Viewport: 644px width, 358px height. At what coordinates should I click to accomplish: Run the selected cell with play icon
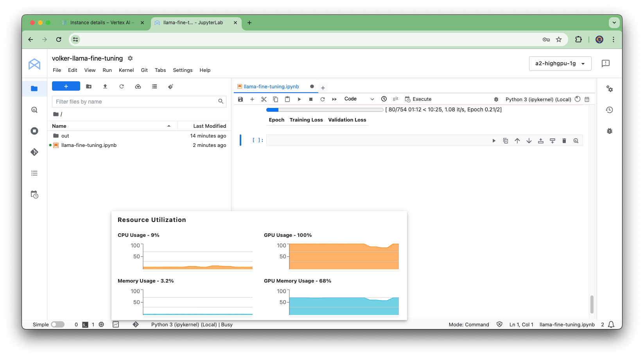299,99
